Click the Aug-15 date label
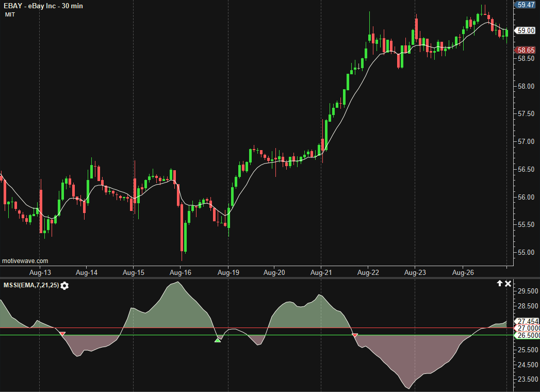The width and height of the screenshot is (540, 392). pos(133,272)
